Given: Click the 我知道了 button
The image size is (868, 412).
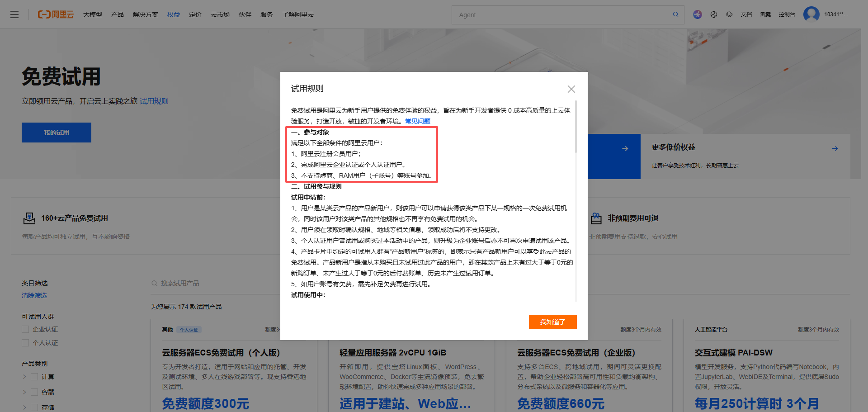Looking at the screenshot, I should (x=553, y=322).
